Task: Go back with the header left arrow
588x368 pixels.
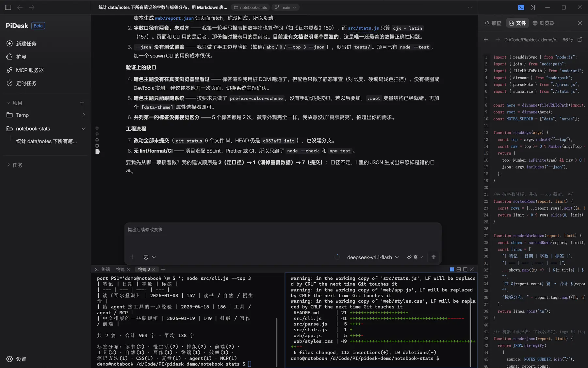Action: (20, 7)
